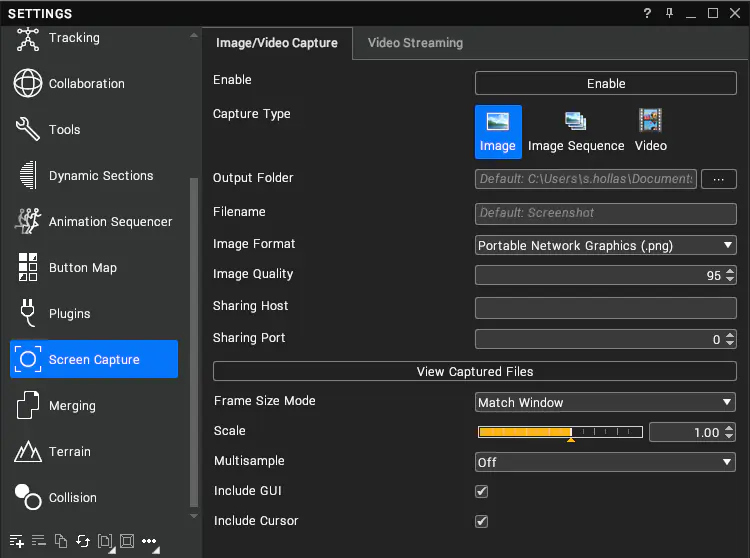Click the swap/refresh arrows icon
Screen dimensions: 750x558
[83, 541]
